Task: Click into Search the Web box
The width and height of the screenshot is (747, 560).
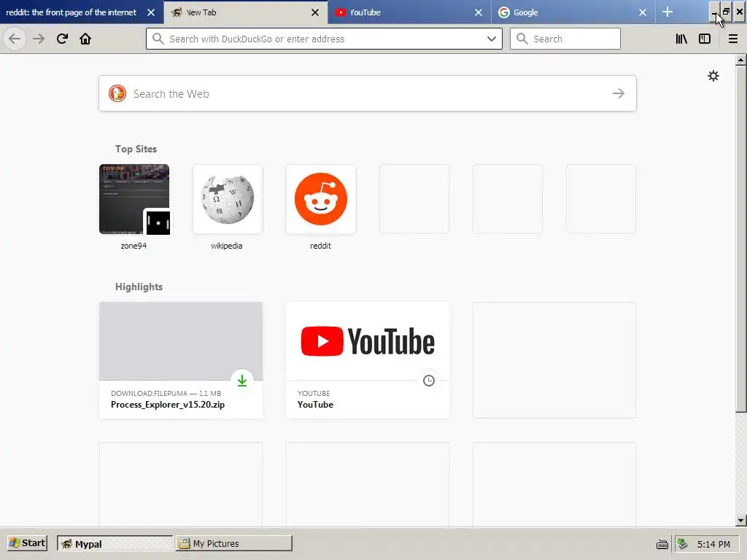Action: (368, 93)
